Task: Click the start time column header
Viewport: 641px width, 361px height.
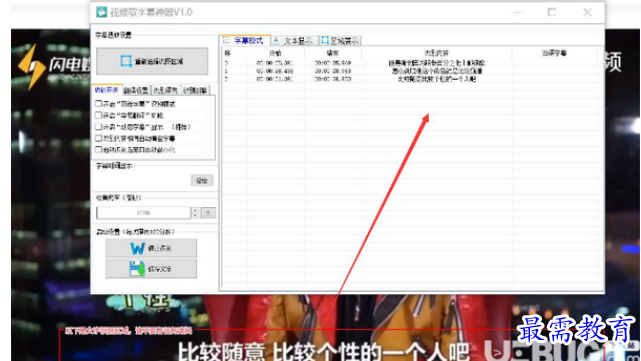Action: pos(276,53)
